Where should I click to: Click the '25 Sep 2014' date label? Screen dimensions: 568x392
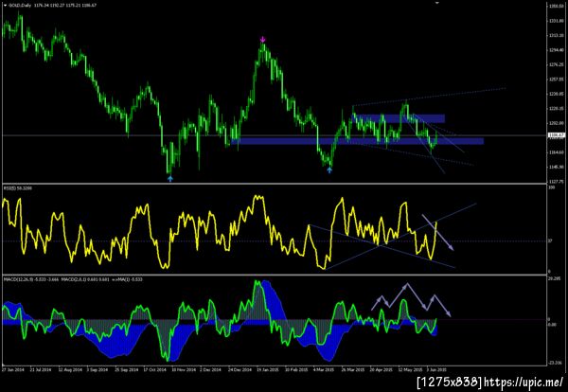[x=127, y=370]
